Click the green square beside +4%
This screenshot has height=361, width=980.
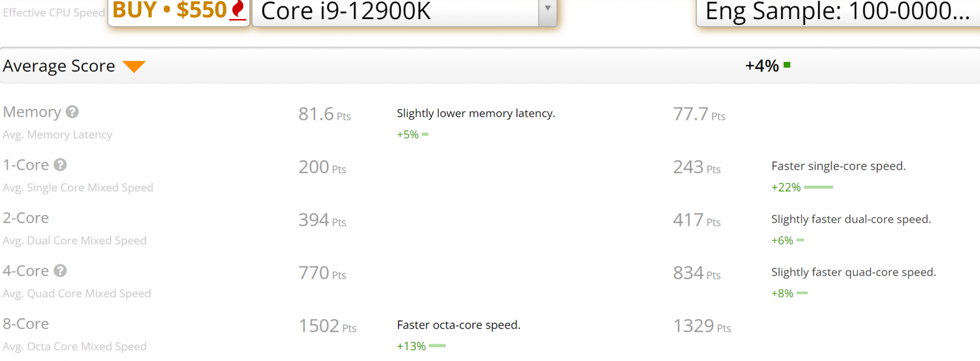[x=787, y=65]
